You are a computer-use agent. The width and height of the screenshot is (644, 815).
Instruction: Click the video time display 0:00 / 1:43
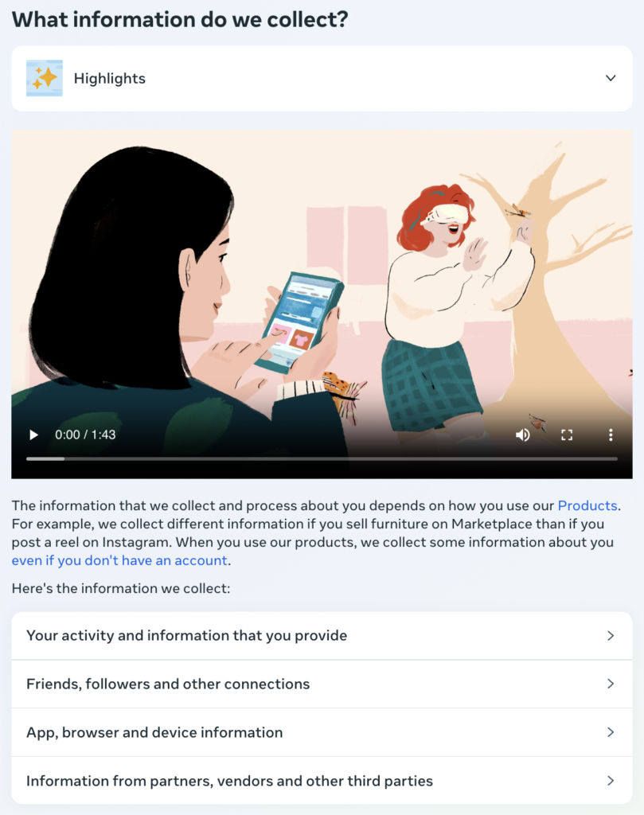[85, 435]
